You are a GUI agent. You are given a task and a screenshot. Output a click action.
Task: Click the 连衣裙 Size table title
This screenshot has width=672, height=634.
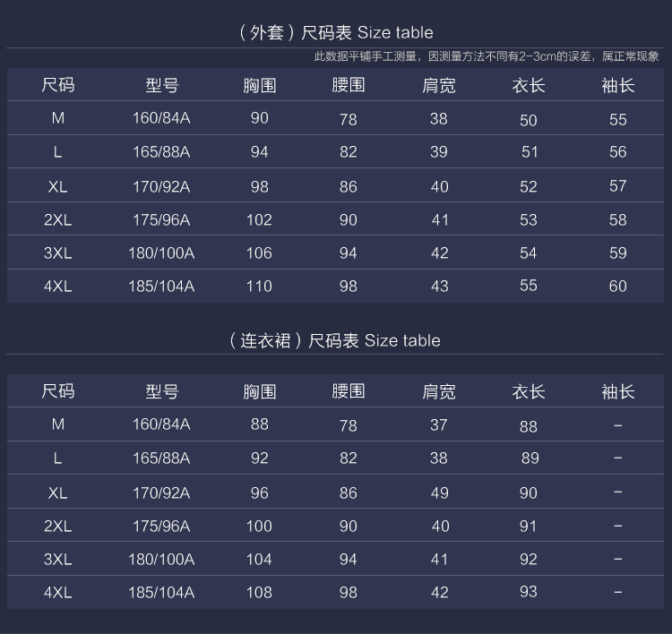coord(336,340)
